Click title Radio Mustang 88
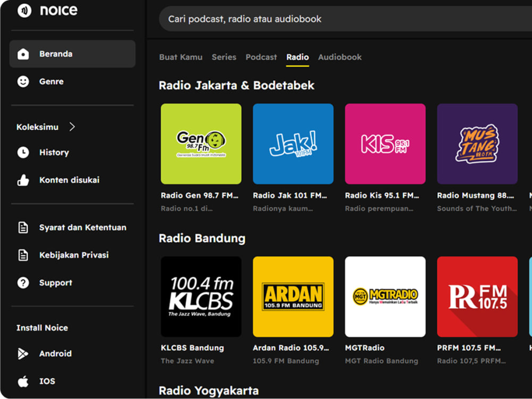This screenshot has height=399, width=532. coord(475,195)
